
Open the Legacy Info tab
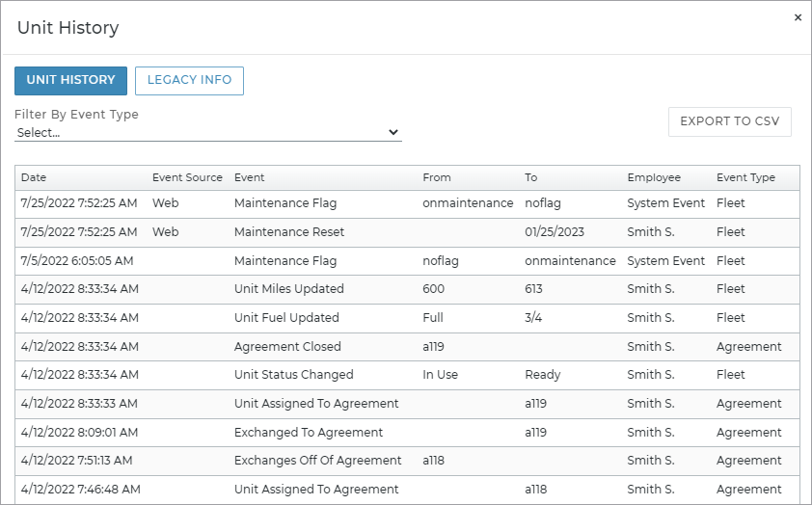[189, 80]
